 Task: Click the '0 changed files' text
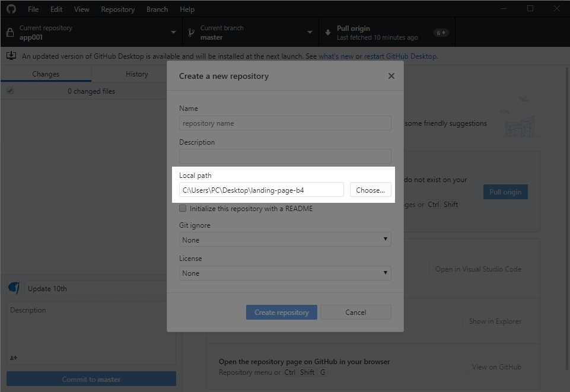91,91
